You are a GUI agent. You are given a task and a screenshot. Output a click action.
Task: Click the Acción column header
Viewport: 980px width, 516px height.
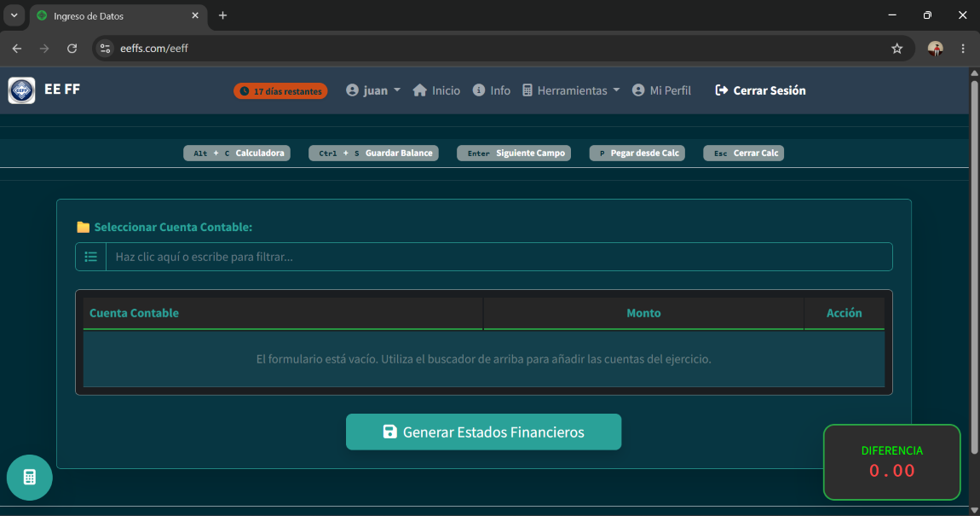coord(844,313)
